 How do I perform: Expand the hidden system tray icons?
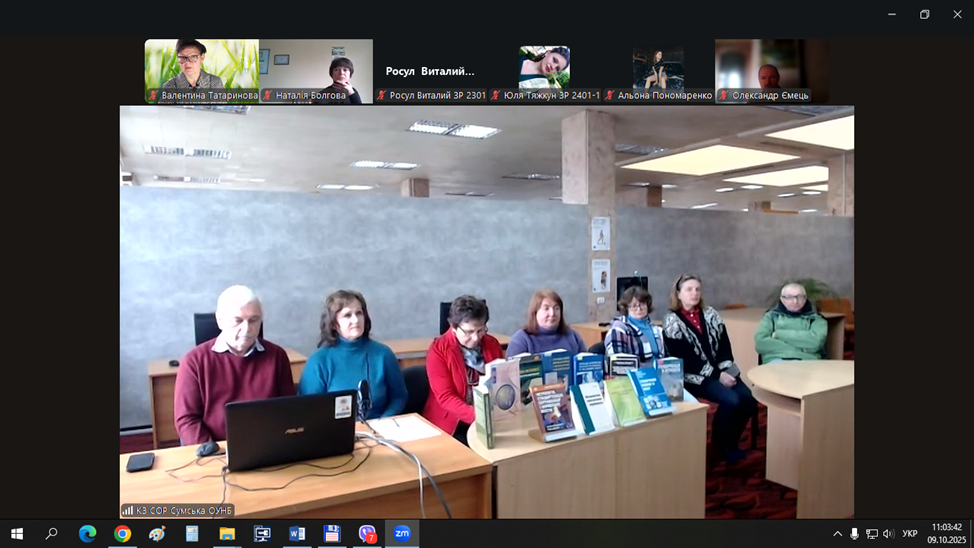pyautogui.click(x=837, y=534)
